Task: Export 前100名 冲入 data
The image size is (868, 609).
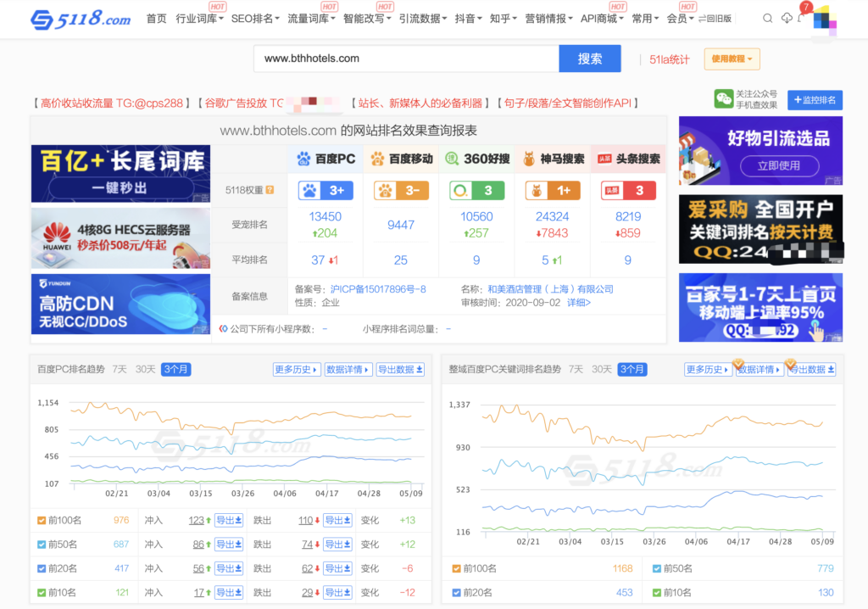Action: click(x=229, y=520)
